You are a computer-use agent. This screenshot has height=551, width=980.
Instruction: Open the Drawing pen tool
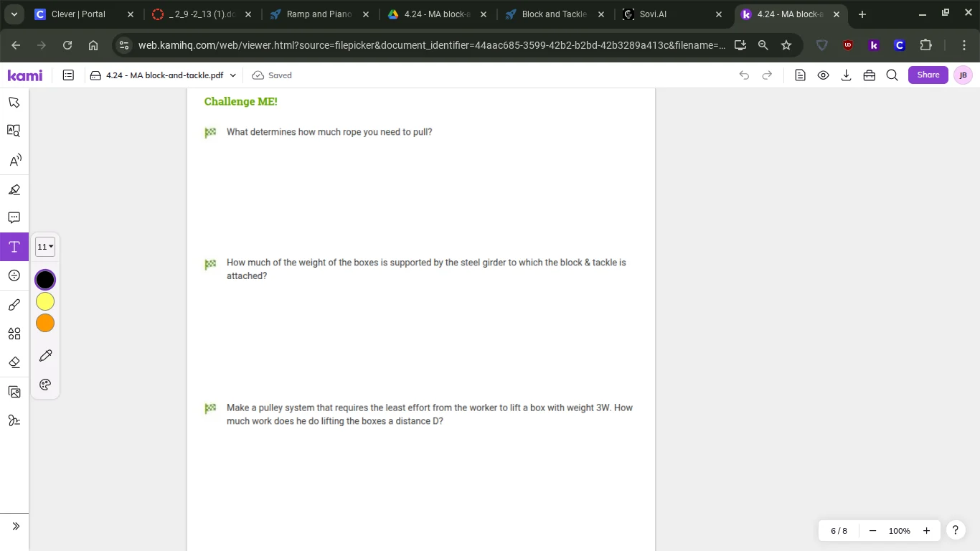pos(14,305)
